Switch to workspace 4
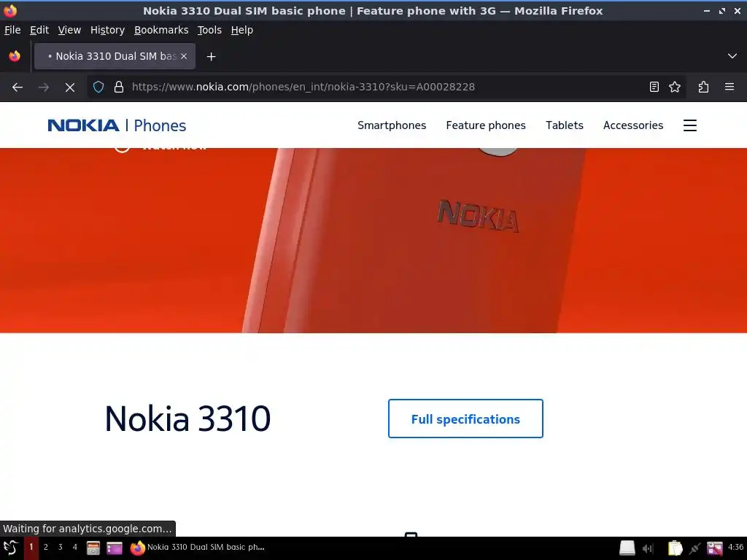The image size is (747, 560). (75, 547)
